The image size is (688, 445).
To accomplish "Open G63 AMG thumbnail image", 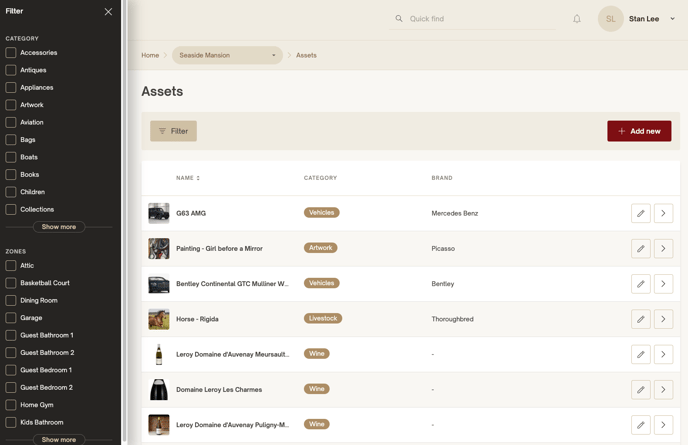I will 159,213.
